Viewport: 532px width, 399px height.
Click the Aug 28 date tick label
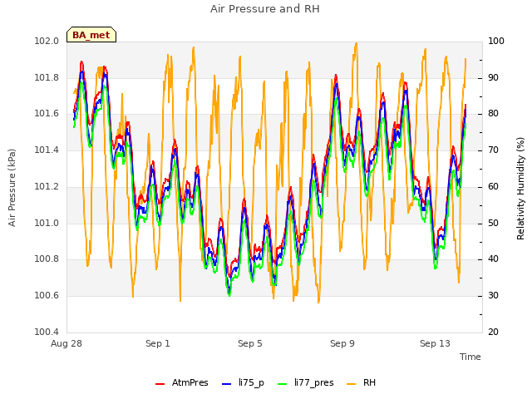[x=66, y=343]
